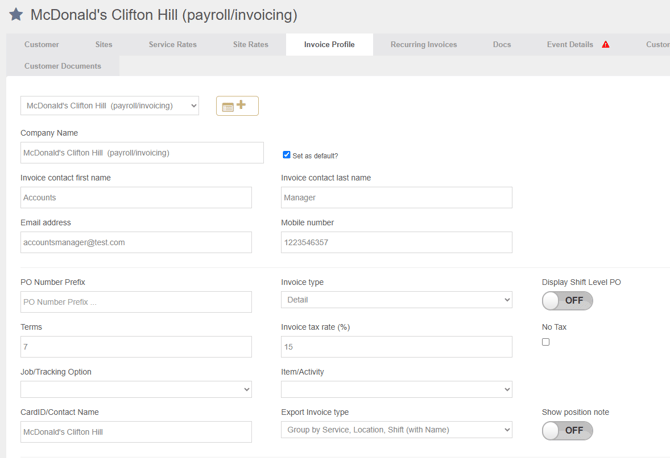Screen dimensions: 670x458
Task: Uncheck the Set as default checkbox
Action: tap(286, 155)
